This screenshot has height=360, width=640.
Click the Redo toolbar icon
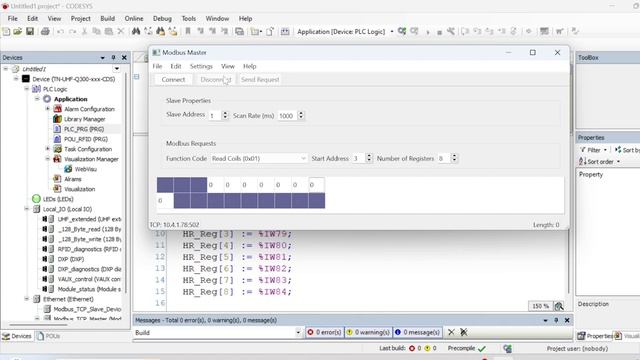pos(72,31)
